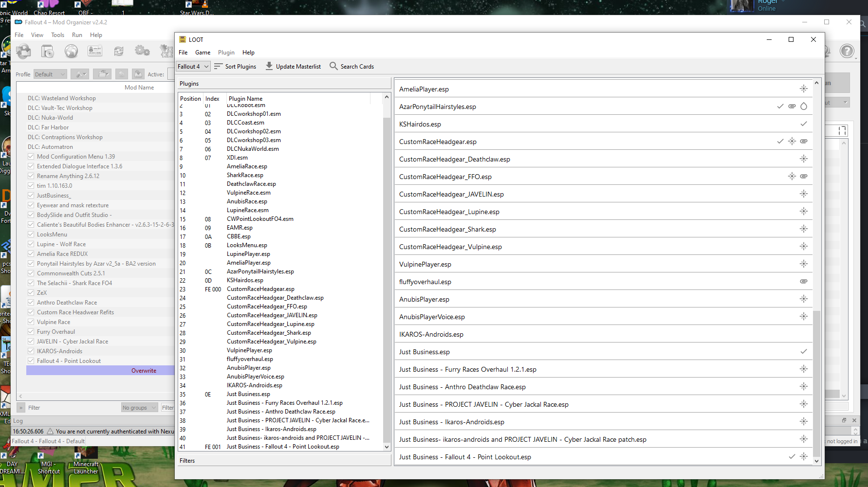This screenshot has height=487, width=868.
Task: Expand the filter panel with double-arrow button
Action: click(21, 408)
